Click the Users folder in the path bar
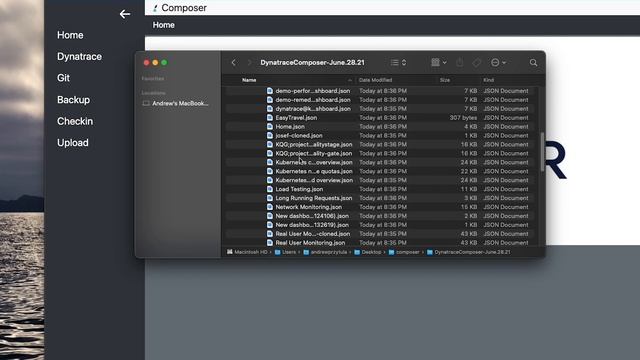The height and width of the screenshot is (360, 640). tap(285, 252)
